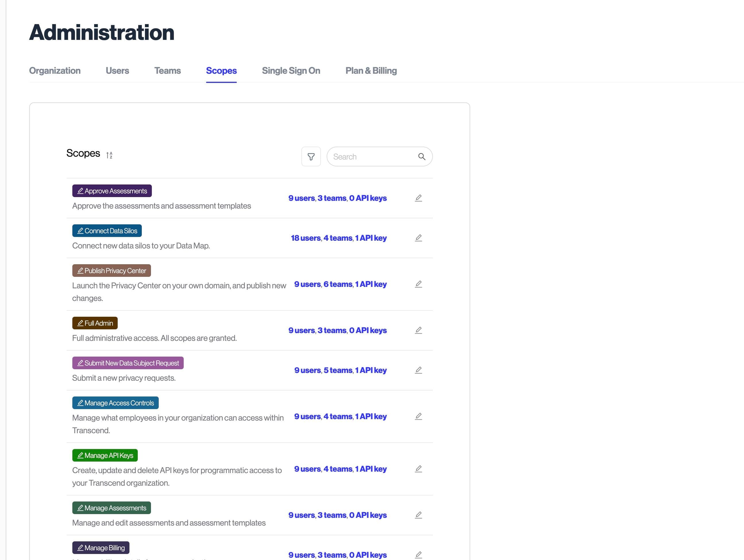Edit Manage API Keys via pencil icon

(x=418, y=468)
